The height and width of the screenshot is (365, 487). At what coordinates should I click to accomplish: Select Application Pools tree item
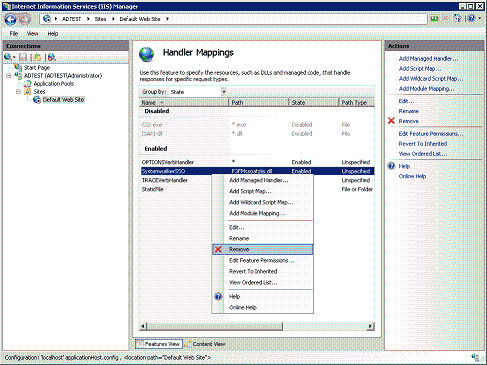pos(54,84)
